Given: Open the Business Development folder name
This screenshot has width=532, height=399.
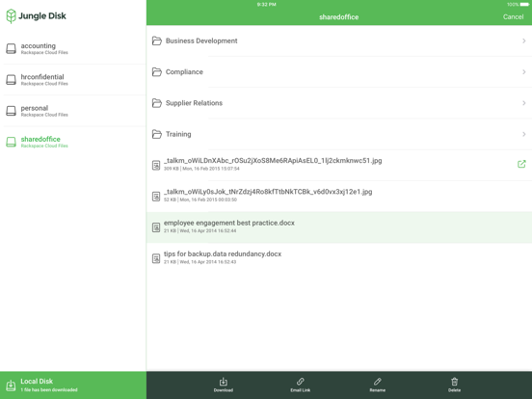Looking at the screenshot, I should (x=201, y=40).
